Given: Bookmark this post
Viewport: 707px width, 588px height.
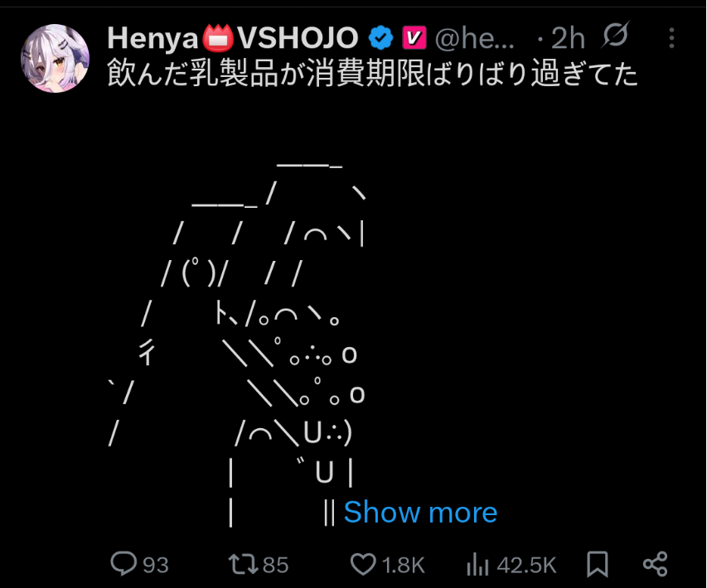Looking at the screenshot, I should click(598, 564).
